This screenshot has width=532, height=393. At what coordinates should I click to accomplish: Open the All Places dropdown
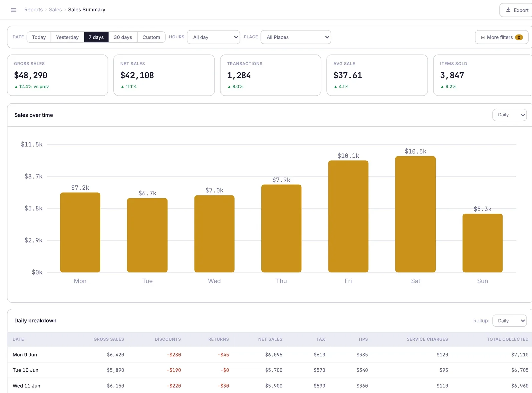click(x=296, y=37)
